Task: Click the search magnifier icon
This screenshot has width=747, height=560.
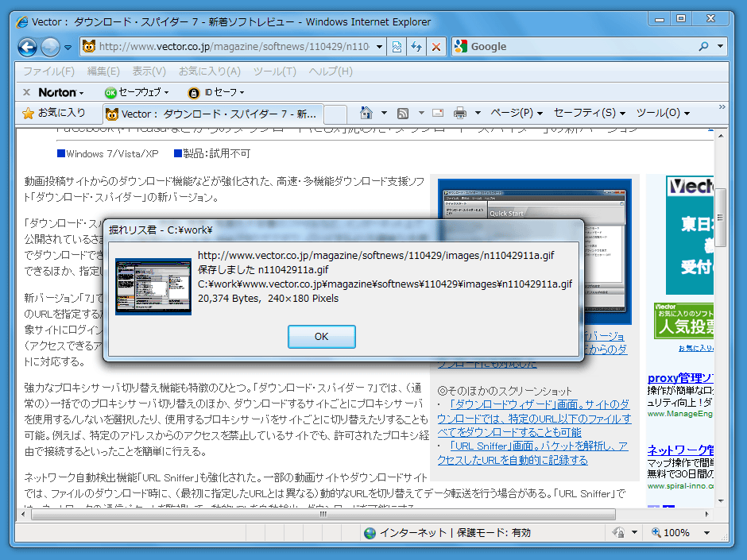Action: click(703, 46)
